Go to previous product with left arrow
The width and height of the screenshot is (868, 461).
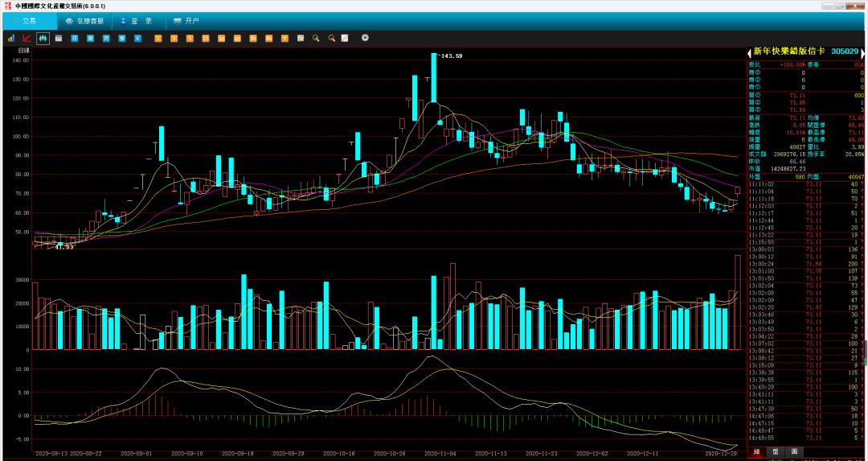coord(750,52)
